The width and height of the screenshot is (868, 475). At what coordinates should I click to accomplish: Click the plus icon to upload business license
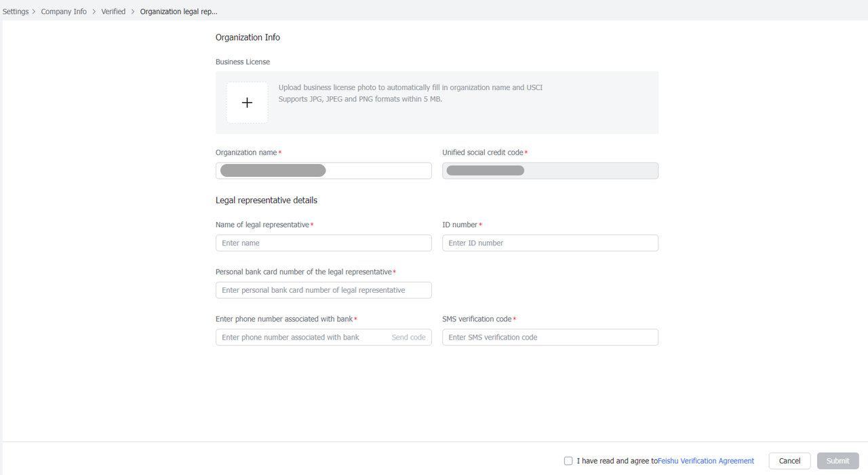pyautogui.click(x=247, y=103)
